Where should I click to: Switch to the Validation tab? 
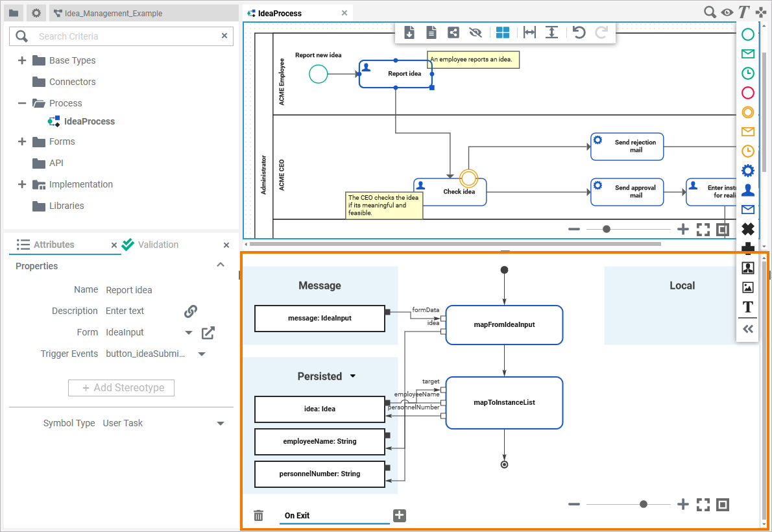click(158, 245)
